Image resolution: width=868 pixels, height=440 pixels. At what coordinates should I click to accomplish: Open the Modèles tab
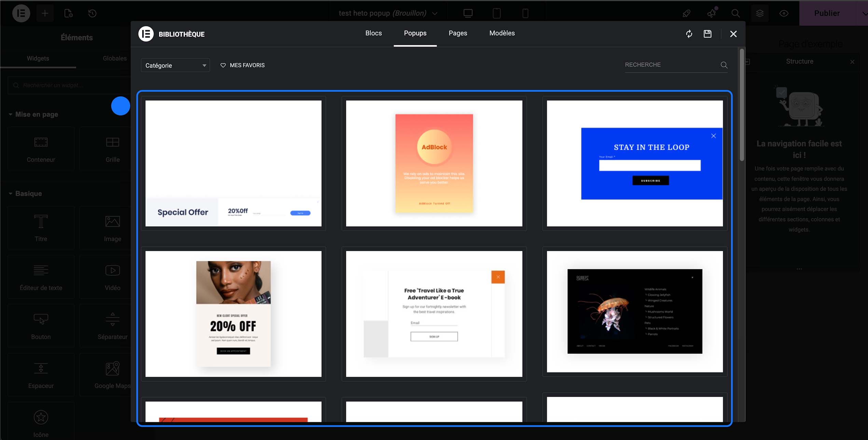(x=502, y=33)
